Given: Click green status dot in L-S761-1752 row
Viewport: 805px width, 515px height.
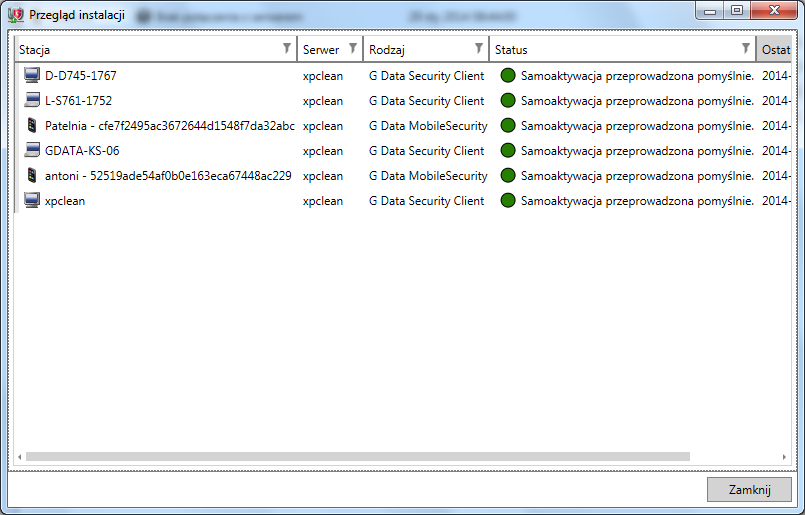Looking at the screenshot, I should click(x=508, y=100).
